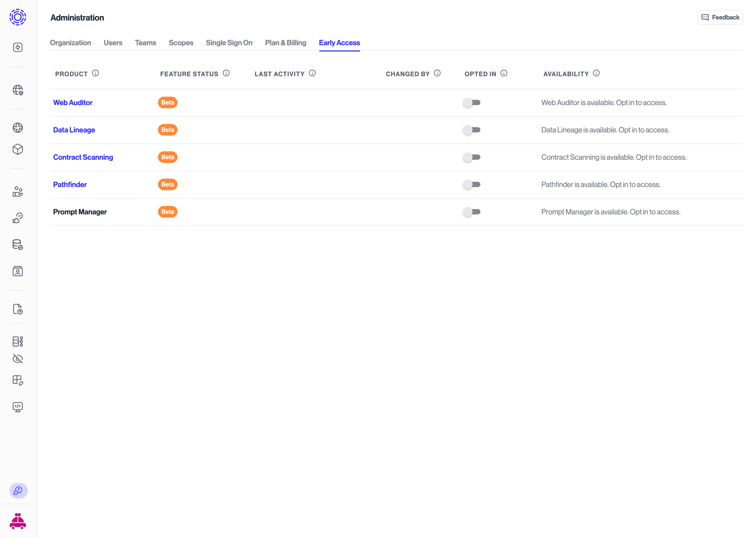756x538 pixels.
Task: Open the Single Sign On tab
Action: [229, 43]
